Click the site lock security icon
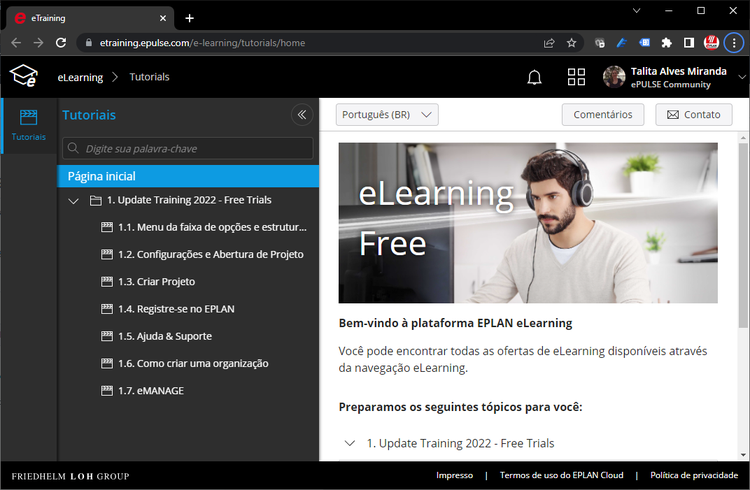 click(x=88, y=43)
